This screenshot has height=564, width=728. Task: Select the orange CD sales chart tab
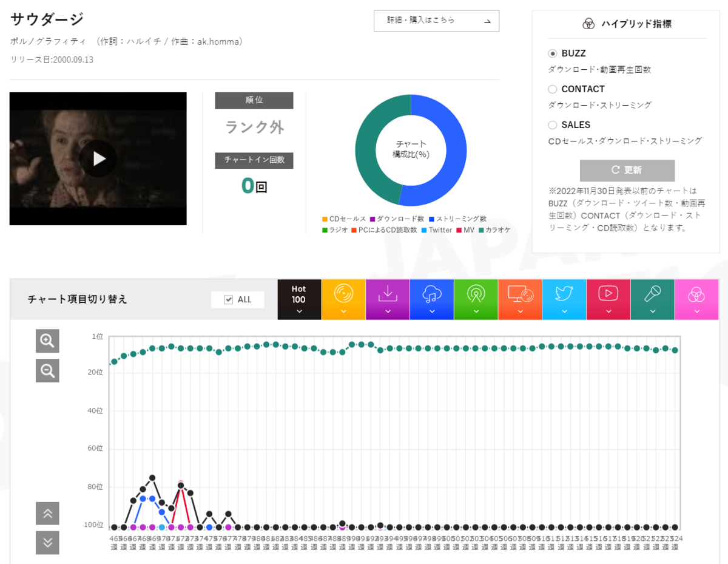(x=343, y=299)
